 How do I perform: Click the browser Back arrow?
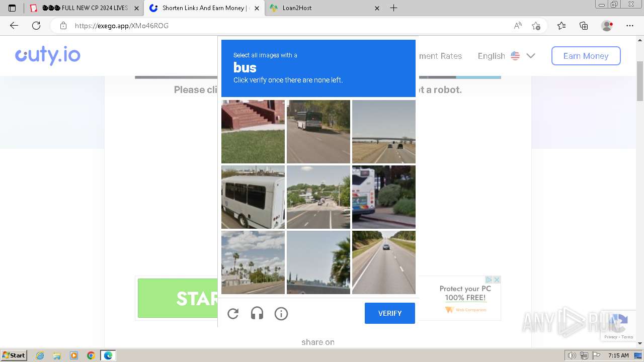point(14,26)
